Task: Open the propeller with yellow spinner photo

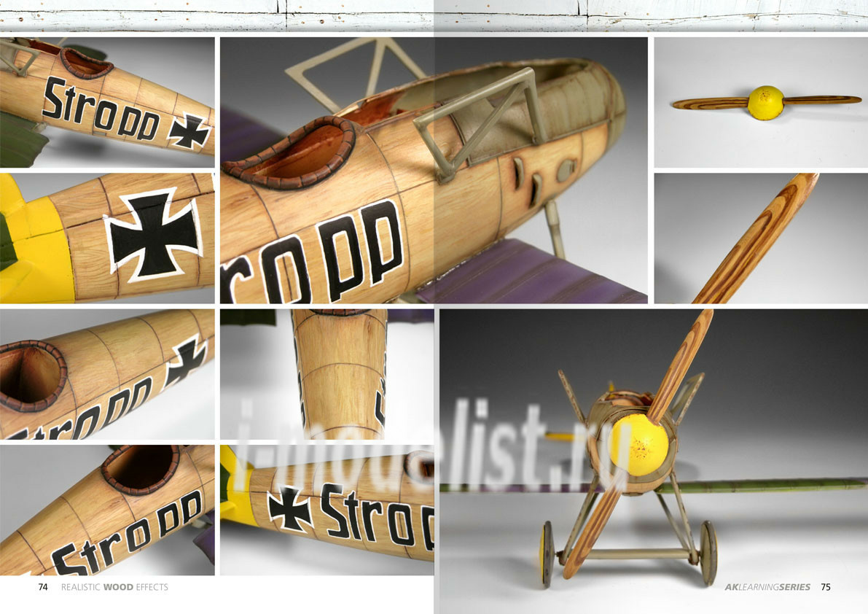Action: pyautogui.click(x=760, y=102)
